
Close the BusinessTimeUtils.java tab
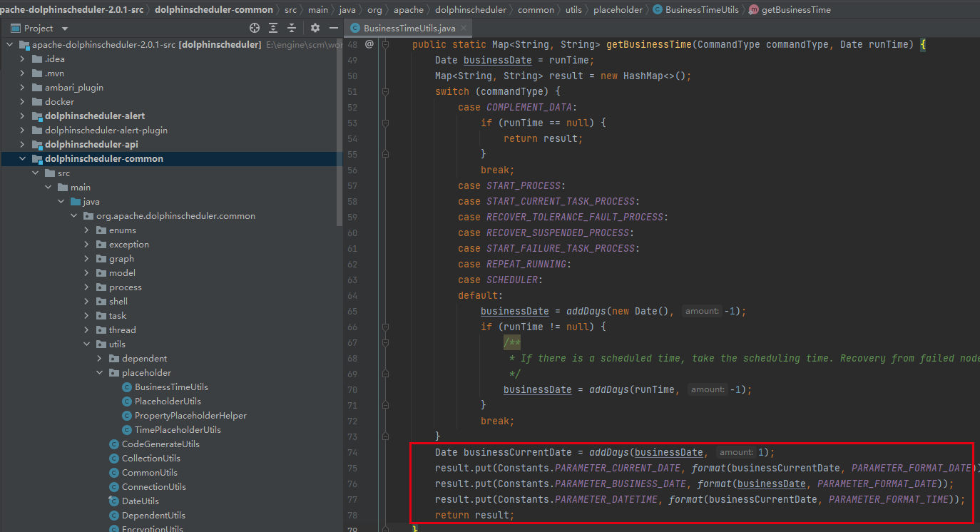[x=464, y=29]
